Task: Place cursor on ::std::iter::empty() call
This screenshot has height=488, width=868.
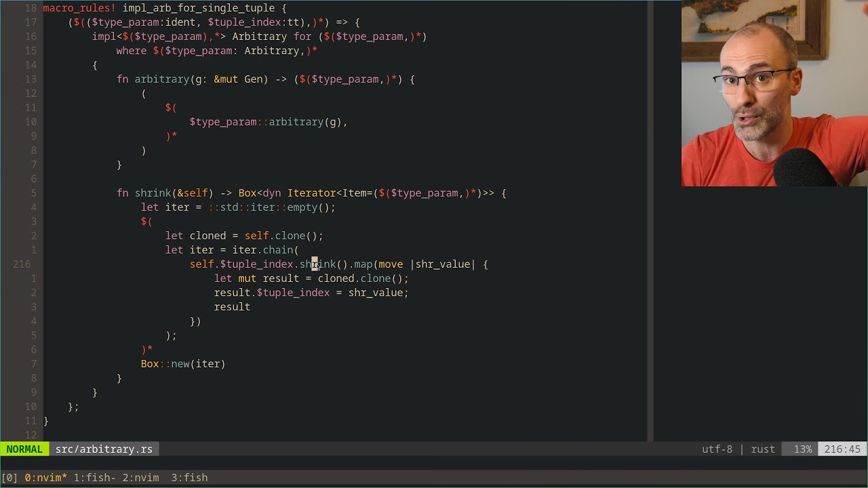Action: pyautogui.click(x=271, y=207)
